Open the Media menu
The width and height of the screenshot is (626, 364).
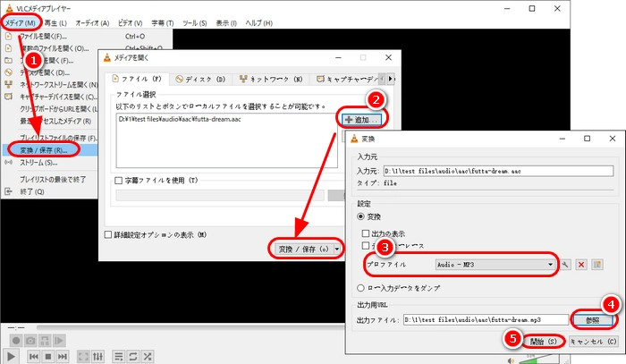[20, 22]
